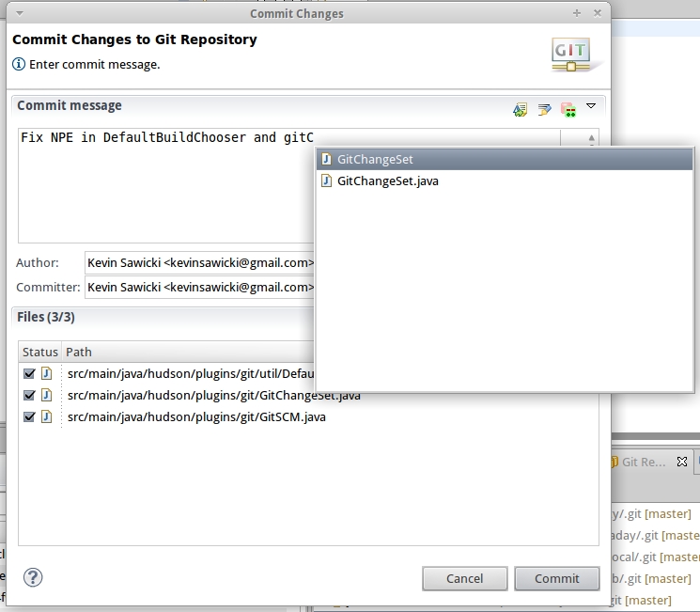Select the aday/.git [master] repository entry
The image size is (700, 612).
pyautogui.click(x=656, y=535)
